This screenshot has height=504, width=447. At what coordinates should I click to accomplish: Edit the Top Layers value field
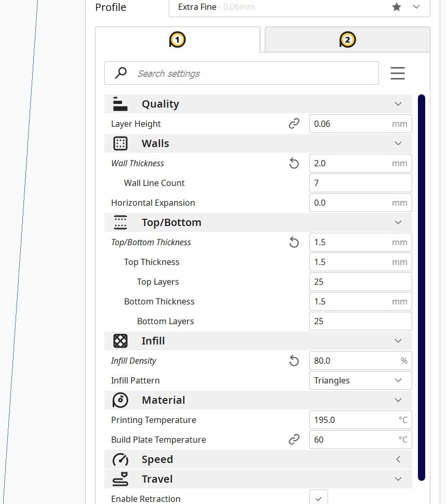tap(361, 282)
